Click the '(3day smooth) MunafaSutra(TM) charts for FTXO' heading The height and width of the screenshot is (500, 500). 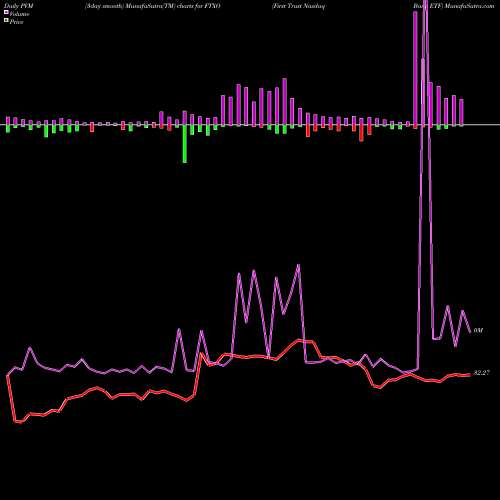pos(153,6)
